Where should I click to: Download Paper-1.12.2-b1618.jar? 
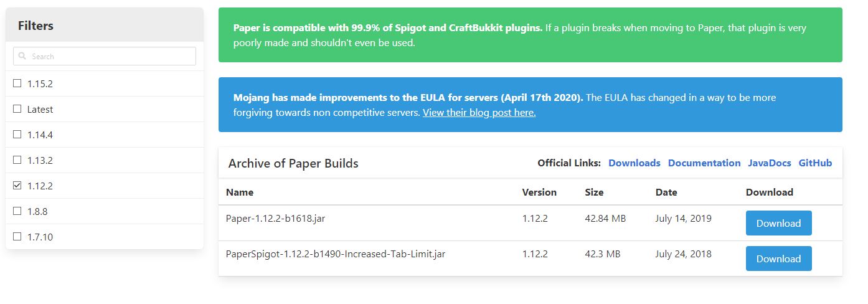coord(778,223)
